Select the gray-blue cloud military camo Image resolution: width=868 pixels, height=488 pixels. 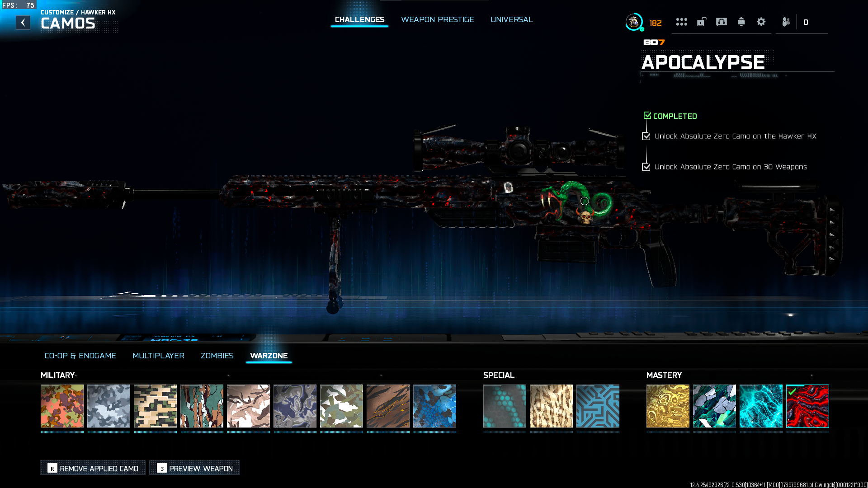coord(109,406)
